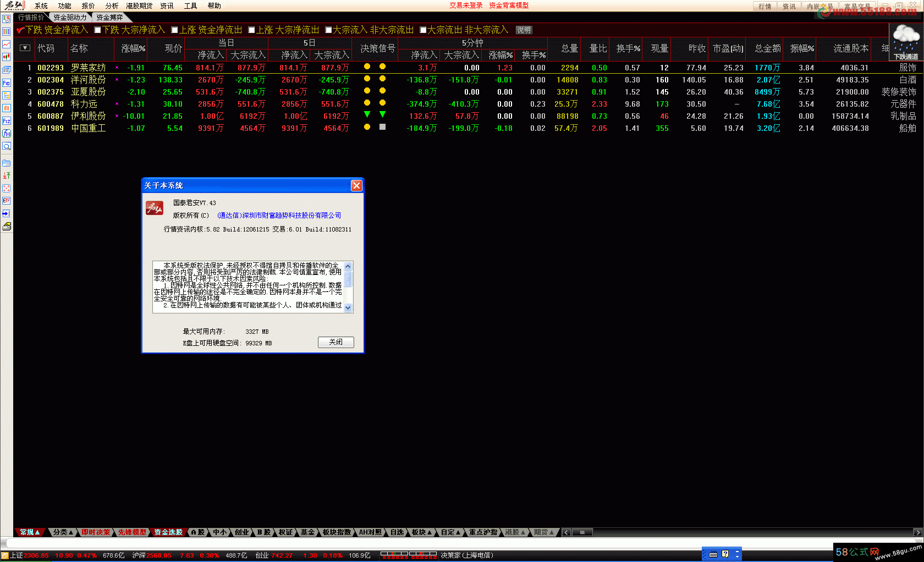Click the colored grid board icon in sidebar
Viewport: 924px width, 562px height.
pyautogui.click(x=7, y=31)
